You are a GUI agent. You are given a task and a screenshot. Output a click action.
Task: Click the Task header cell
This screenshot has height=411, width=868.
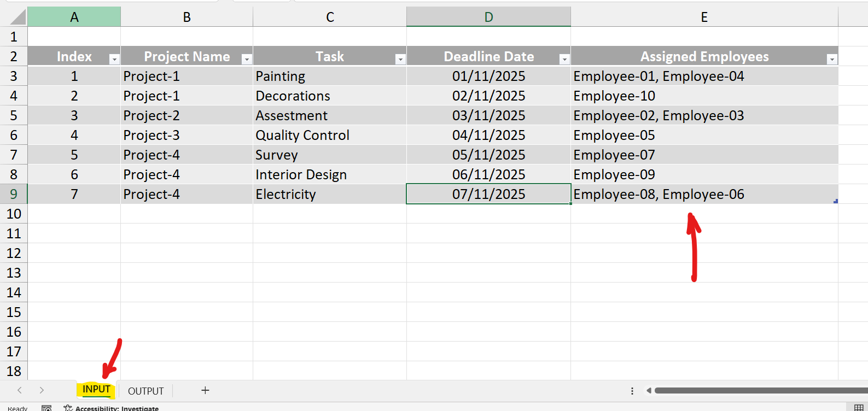click(x=330, y=56)
